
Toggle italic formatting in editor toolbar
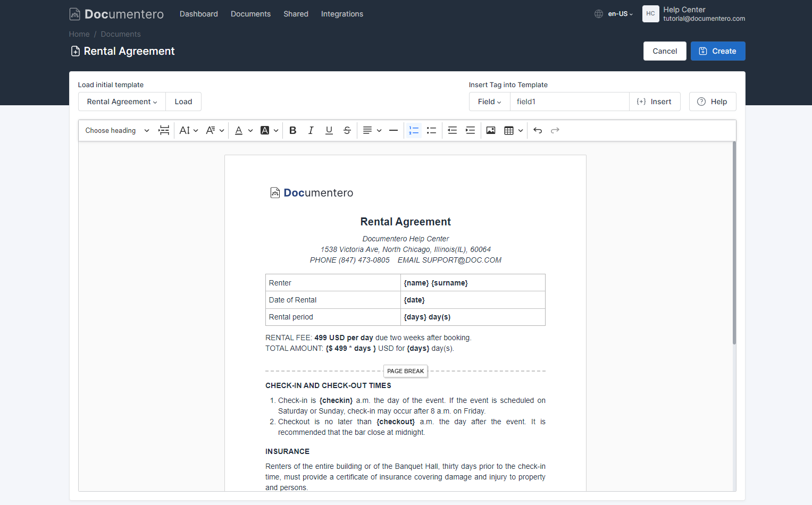coord(311,130)
